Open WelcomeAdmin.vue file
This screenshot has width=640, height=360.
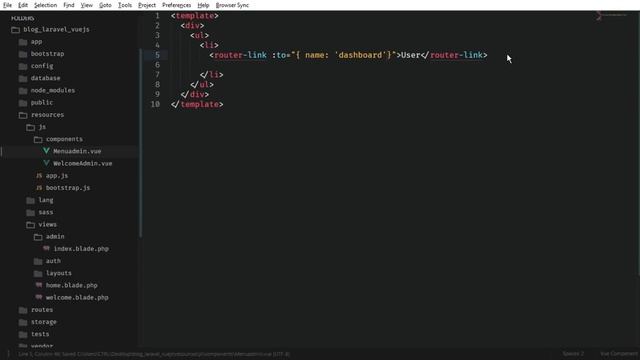click(x=82, y=163)
